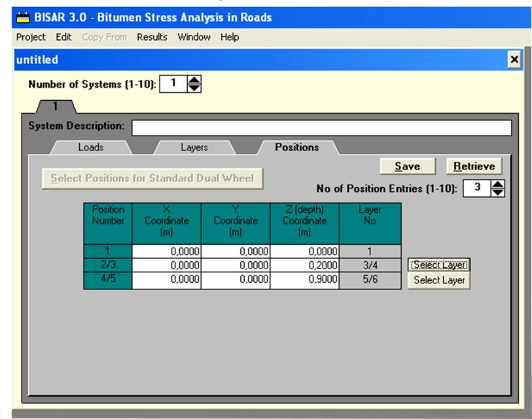Click Layer No cell showing 1

(370, 251)
